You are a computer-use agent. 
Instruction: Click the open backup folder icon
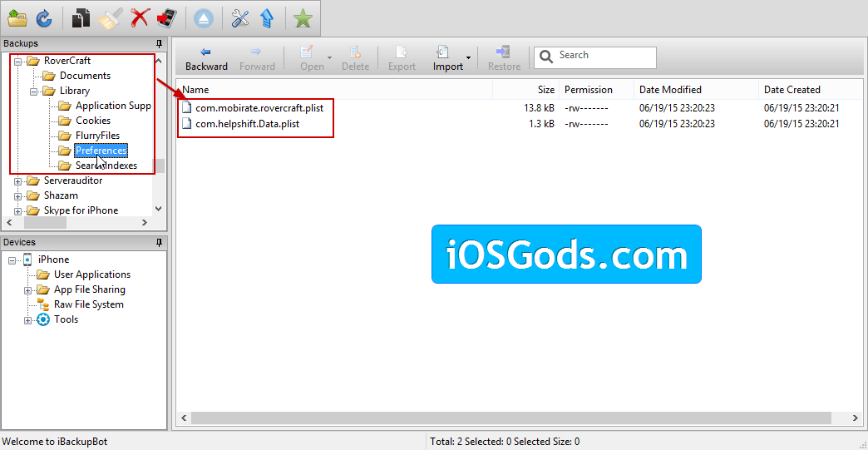17,17
